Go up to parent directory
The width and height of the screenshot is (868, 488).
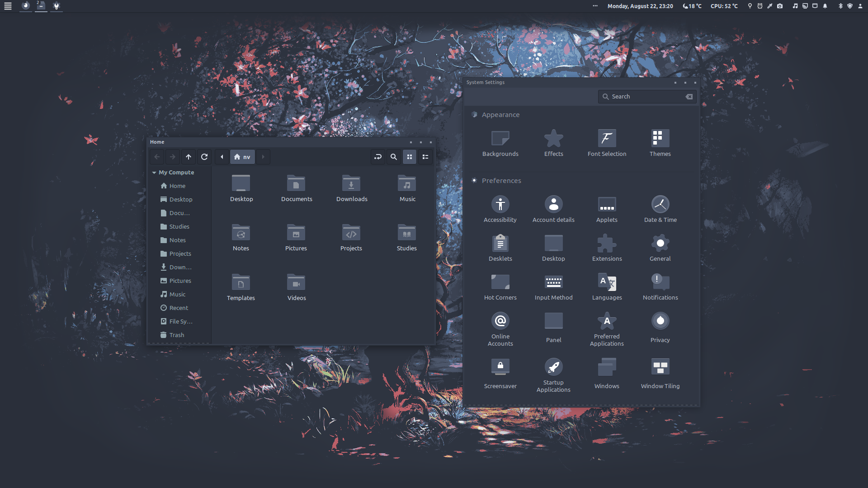[189, 157]
